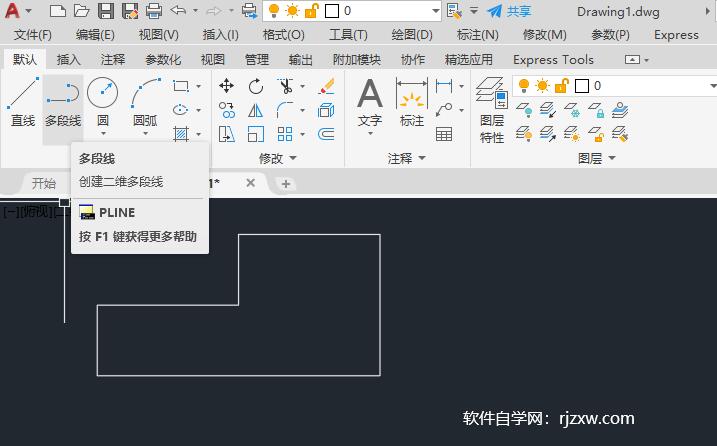Screen dimensions: 717x446
Task: Activate the Rotate tool
Action: pyautogui.click(x=256, y=86)
